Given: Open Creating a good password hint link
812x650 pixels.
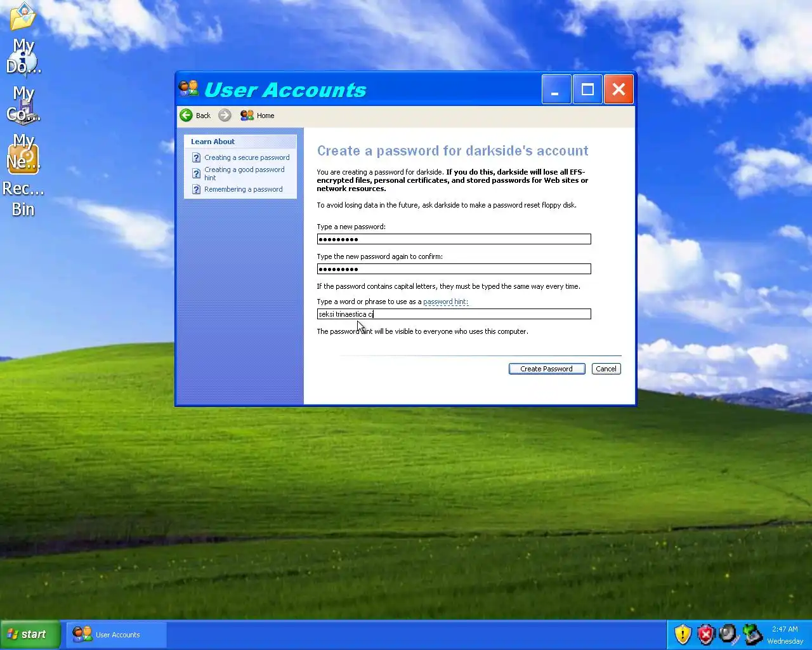Looking at the screenshot, I should click(244, 173).
